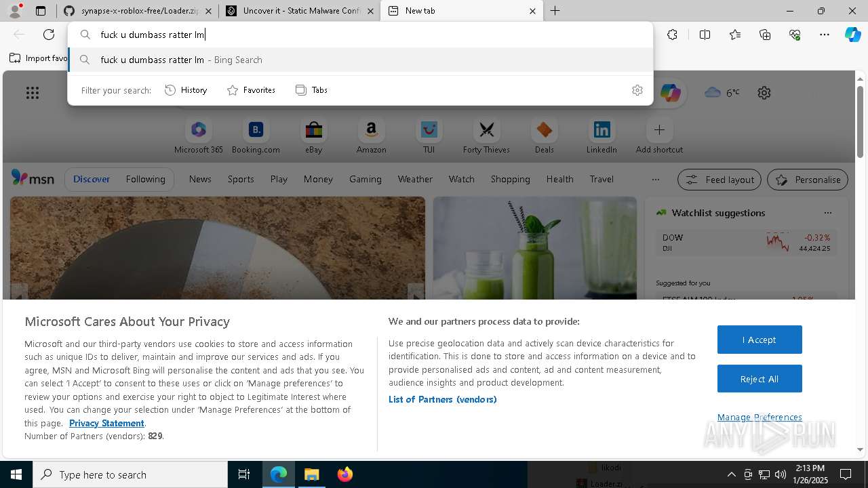The image size is (868, 488).
Task: Toggle the split screen icon
Action: (x=705, y=35)
